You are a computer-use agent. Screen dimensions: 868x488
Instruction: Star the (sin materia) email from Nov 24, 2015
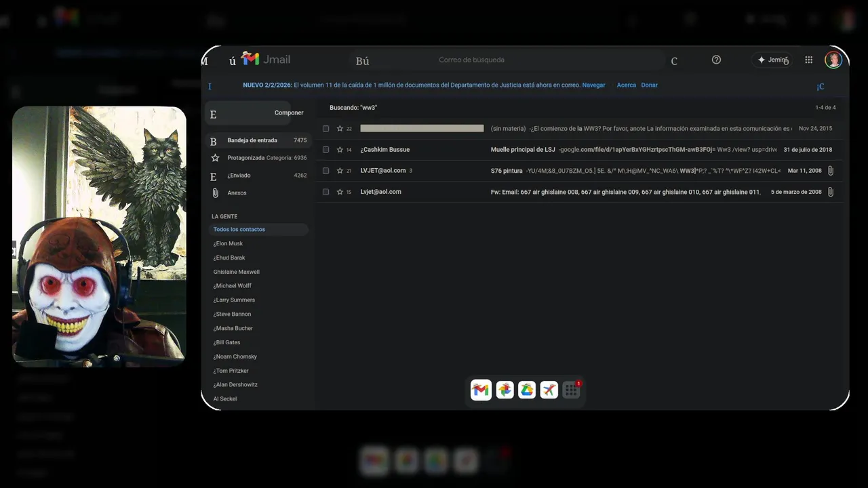[340, 128]
